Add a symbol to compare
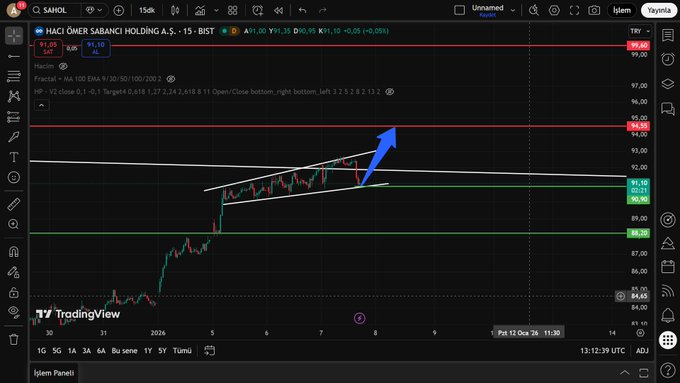This screenshot has height=383, width=680. click(x=118, y=10)
